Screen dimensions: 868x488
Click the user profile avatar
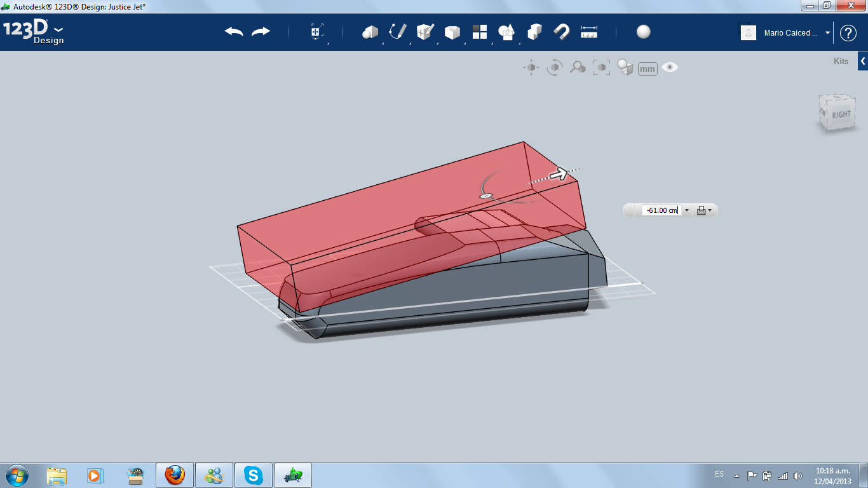(x=749, y=32)
